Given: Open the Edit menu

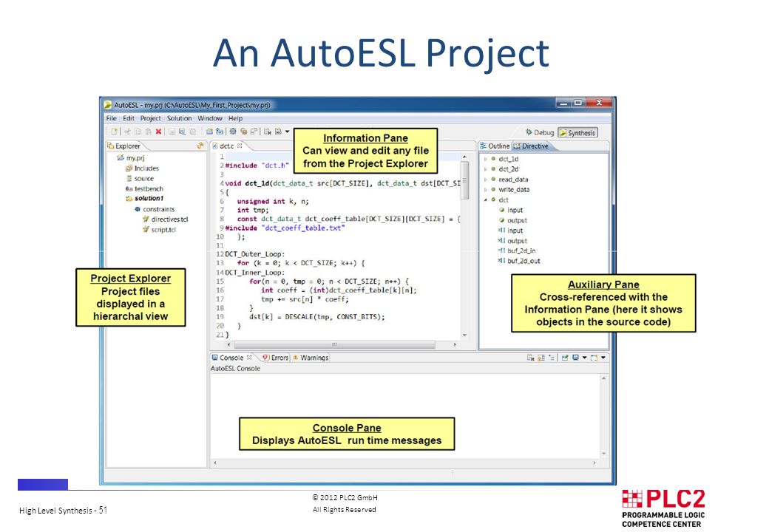Looking at the screenshot, I should coord(129,118).
